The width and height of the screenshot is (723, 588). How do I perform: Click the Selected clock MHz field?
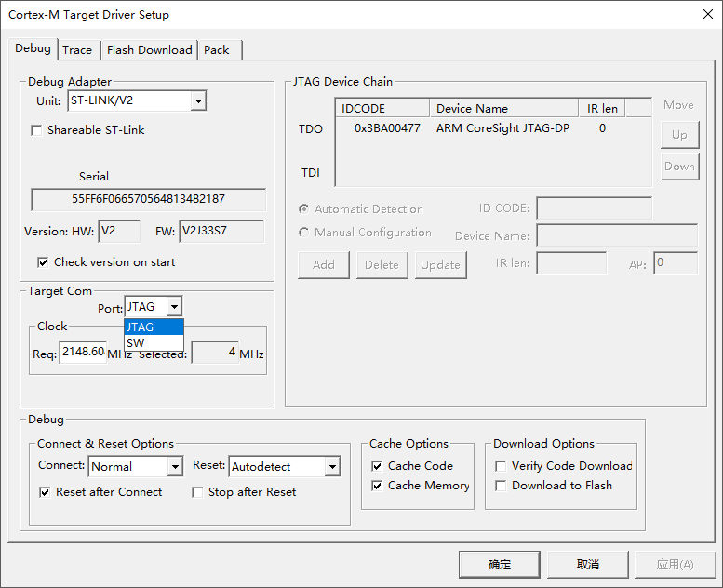(x=215, y=353)
